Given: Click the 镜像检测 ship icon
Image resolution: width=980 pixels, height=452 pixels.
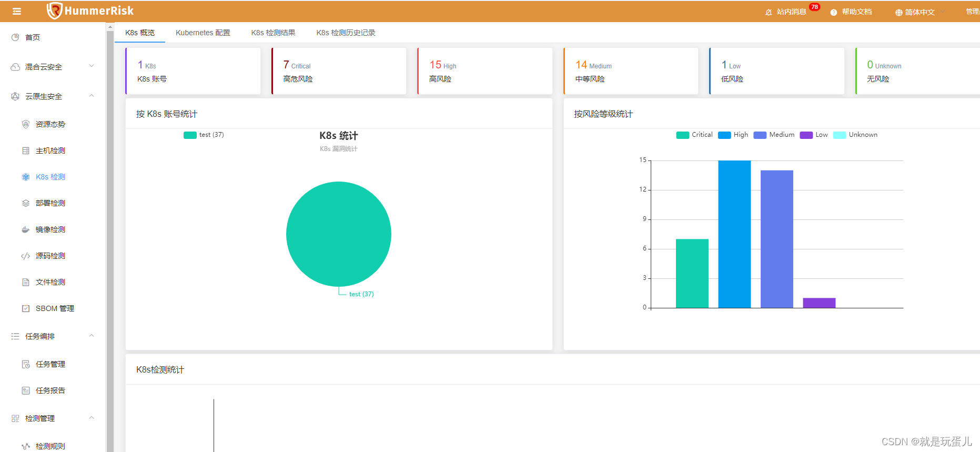Looking at the screenshot, I should 26,229.
